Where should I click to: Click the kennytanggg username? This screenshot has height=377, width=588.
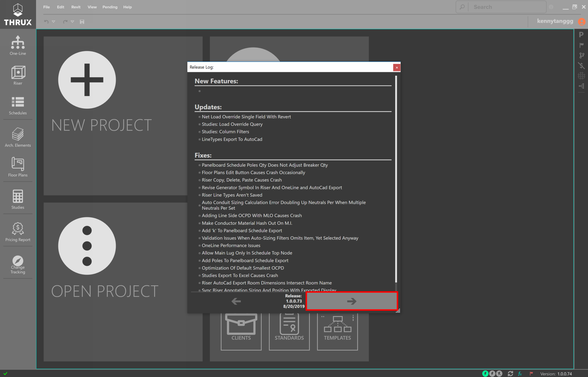555,21
